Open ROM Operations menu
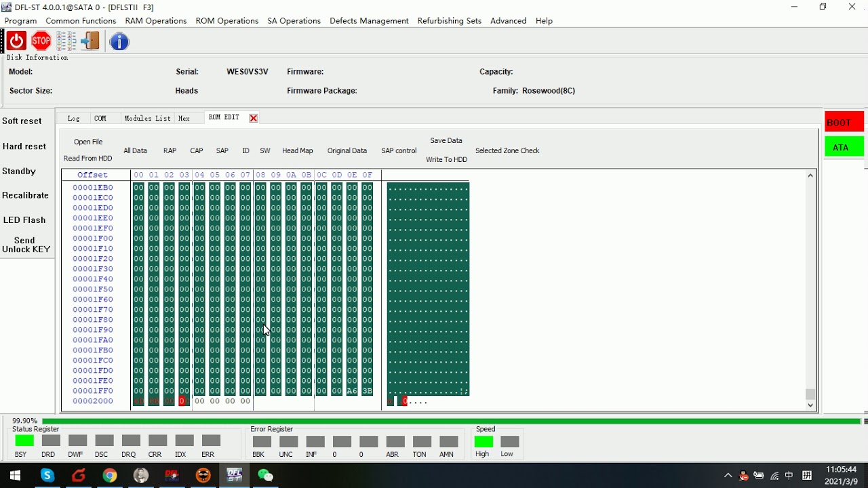This screenshot has height=488, width=868. pyautogui.click(x=227, y=20)
